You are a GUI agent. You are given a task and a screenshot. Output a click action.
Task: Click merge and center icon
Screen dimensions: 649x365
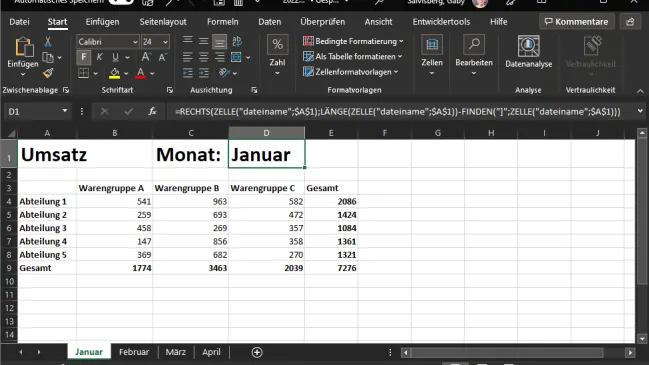click(236, 57)
